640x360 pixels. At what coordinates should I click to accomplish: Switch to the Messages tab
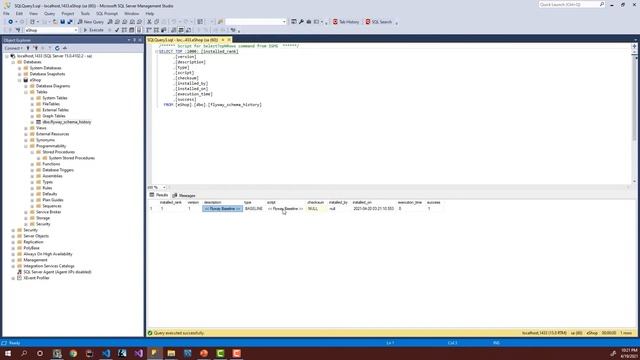point(184,196)
